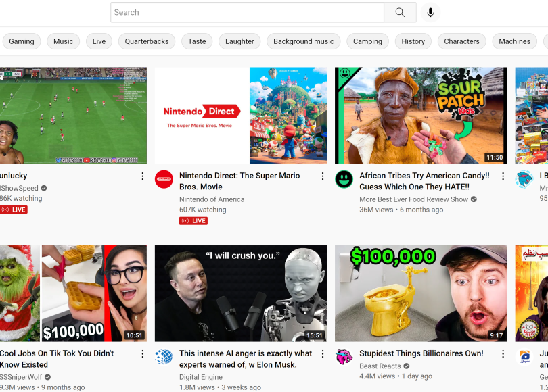This screenshot has width=548, height=392.
Task: Visit the Digital Engine channel name link
Action: (202, 376)
